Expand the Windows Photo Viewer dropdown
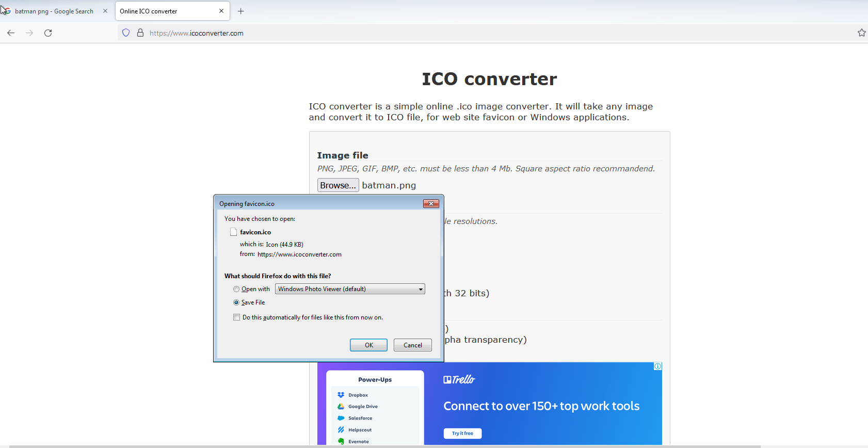 click(350, 289)
